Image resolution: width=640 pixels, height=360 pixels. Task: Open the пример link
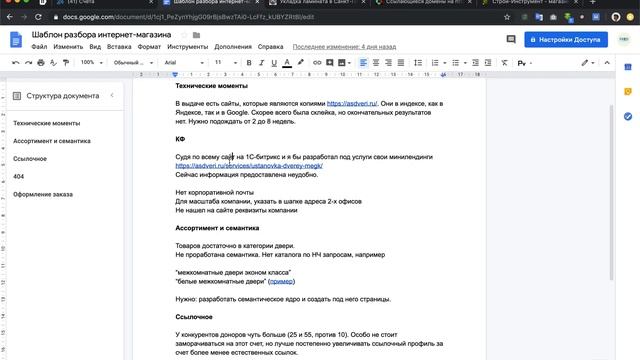[x=281, y=281]
